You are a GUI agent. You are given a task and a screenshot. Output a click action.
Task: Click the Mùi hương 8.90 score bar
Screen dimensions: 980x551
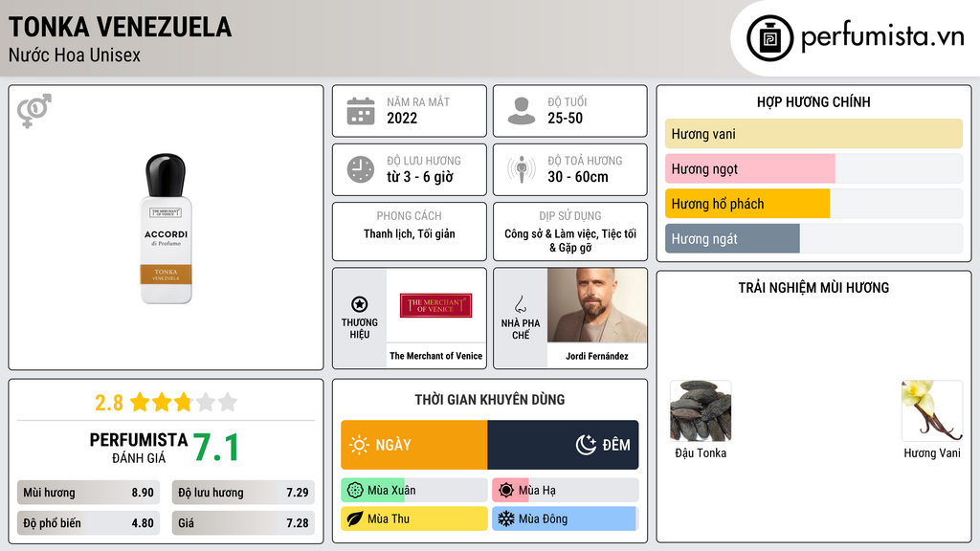pos(88,493)
